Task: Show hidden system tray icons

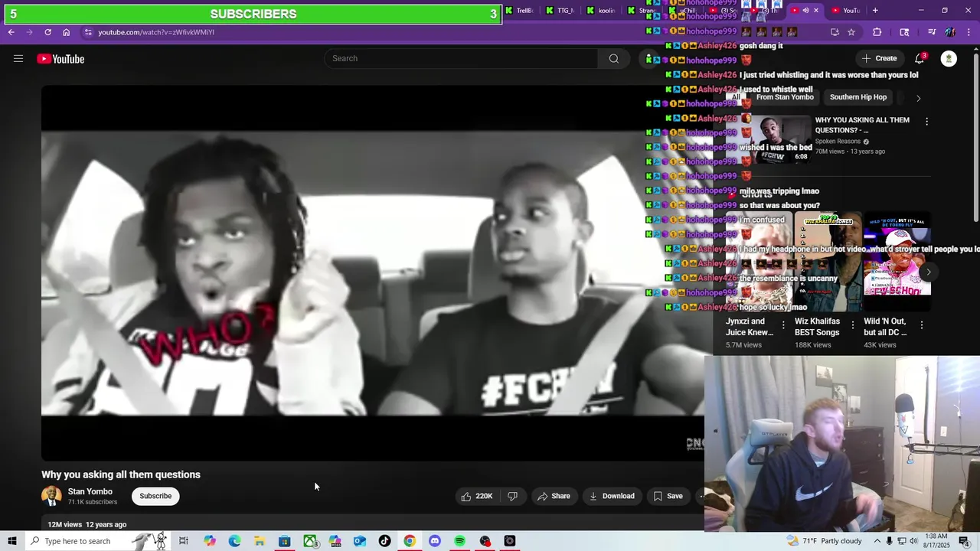Action: pos(877,541)
